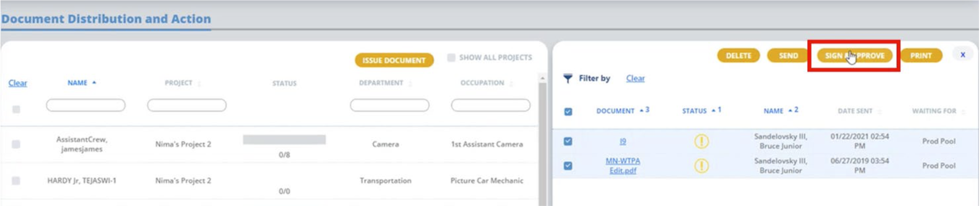Sort documents by STATUS column
Image resolution: width=980 pixels, height=206 pixels.
701,110
